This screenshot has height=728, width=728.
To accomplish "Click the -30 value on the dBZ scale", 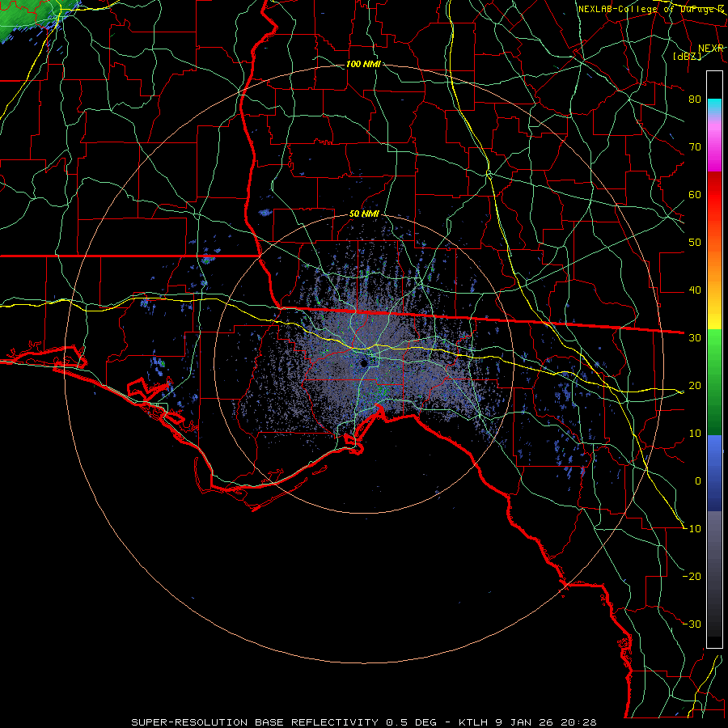I will tap(692, 624).
